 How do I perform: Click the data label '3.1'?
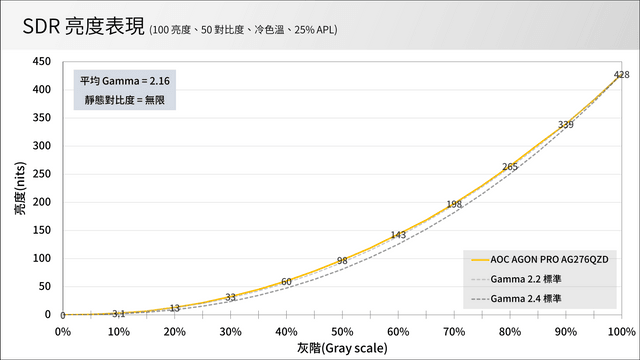coord(119,313)
